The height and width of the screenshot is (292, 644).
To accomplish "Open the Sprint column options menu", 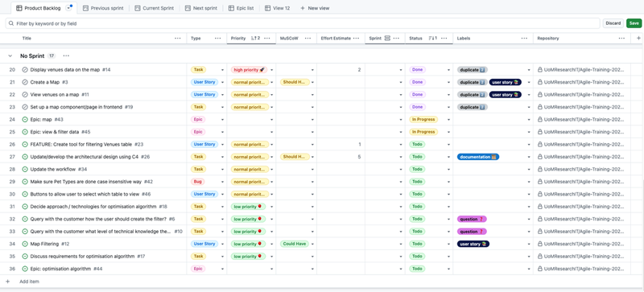I will tap(396, 38).
